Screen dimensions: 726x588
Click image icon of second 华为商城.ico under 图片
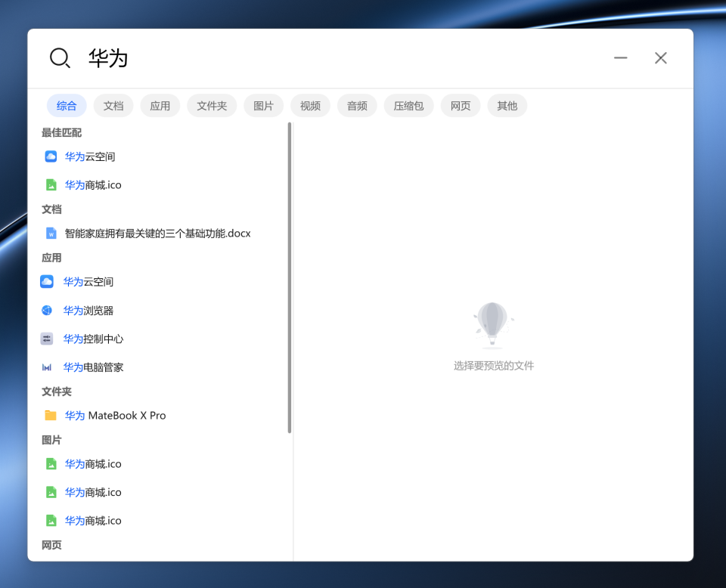tap(51, 492)
